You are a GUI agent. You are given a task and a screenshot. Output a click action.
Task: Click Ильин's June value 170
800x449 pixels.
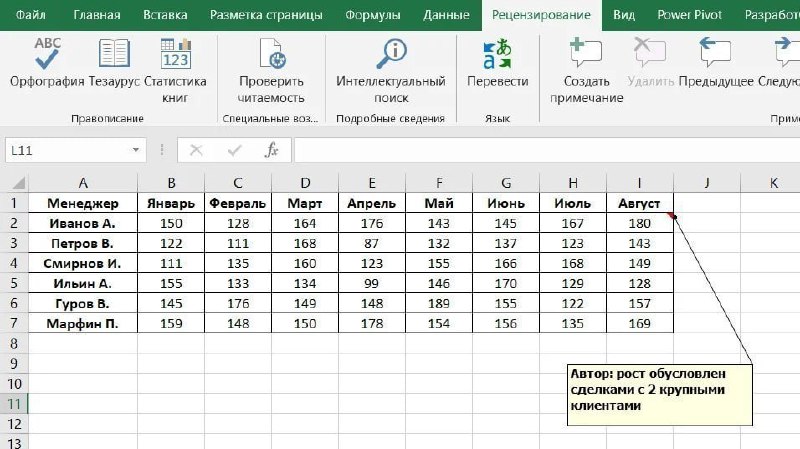506,283
